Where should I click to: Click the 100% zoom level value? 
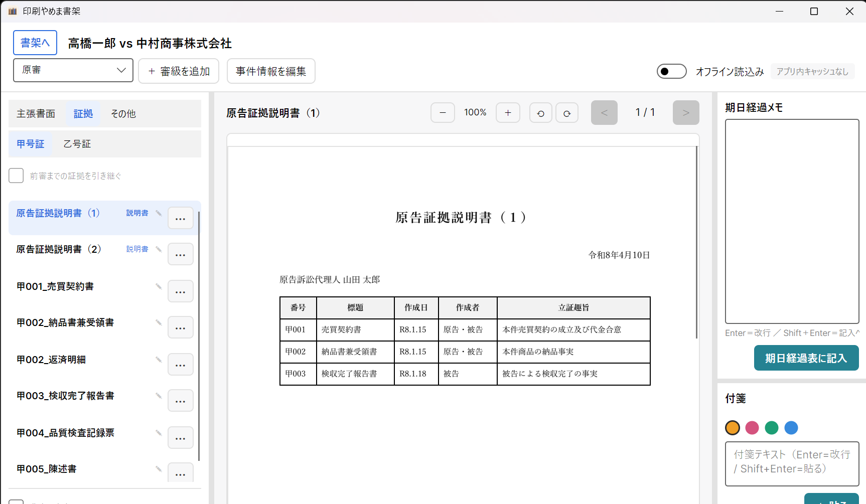(x=475, y=112)
